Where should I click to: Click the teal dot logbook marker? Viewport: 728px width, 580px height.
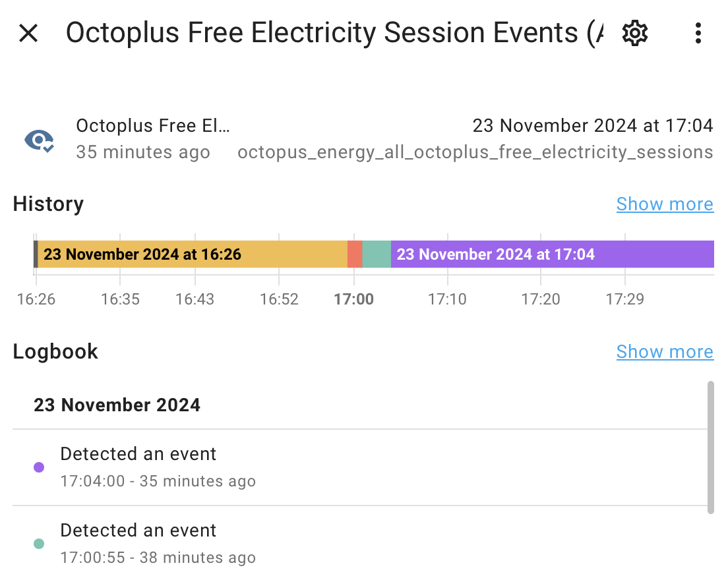pos(39,544)
